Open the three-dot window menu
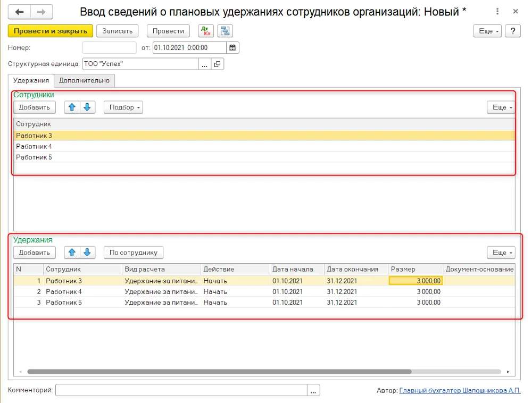Image resolution: width=532 pixels, height=403 pixels. click(497, 12)
